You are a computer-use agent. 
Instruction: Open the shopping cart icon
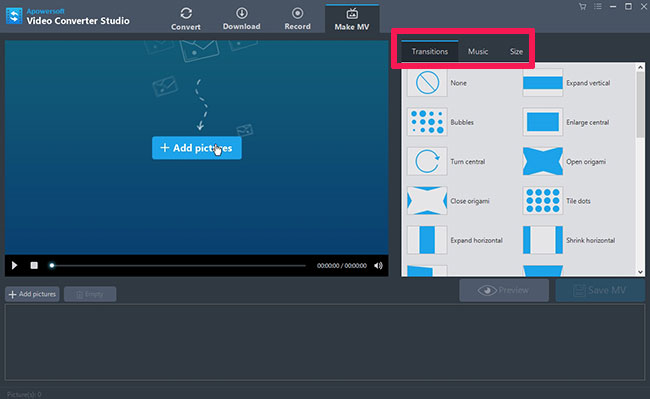[x=582, y=7]
